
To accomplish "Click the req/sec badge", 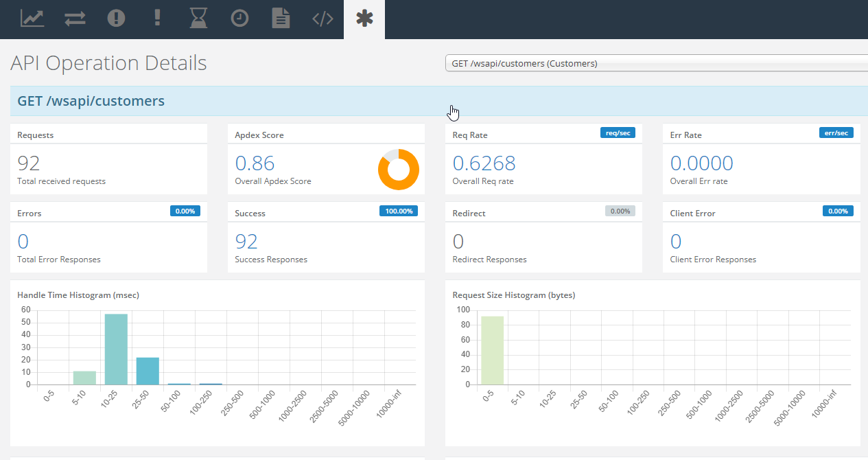I will pyautogui.click(x=618, y=133).
